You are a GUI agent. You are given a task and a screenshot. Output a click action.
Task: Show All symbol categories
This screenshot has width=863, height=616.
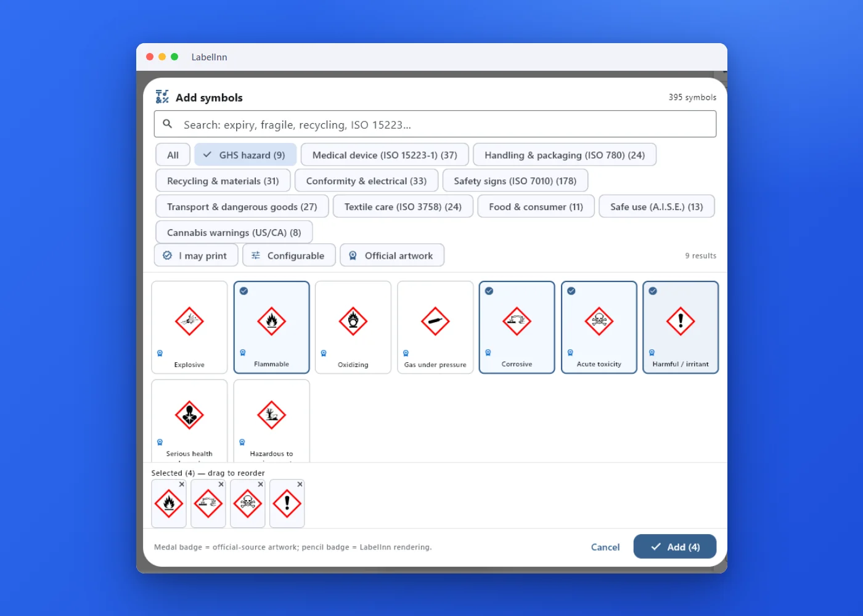(173, 155)
